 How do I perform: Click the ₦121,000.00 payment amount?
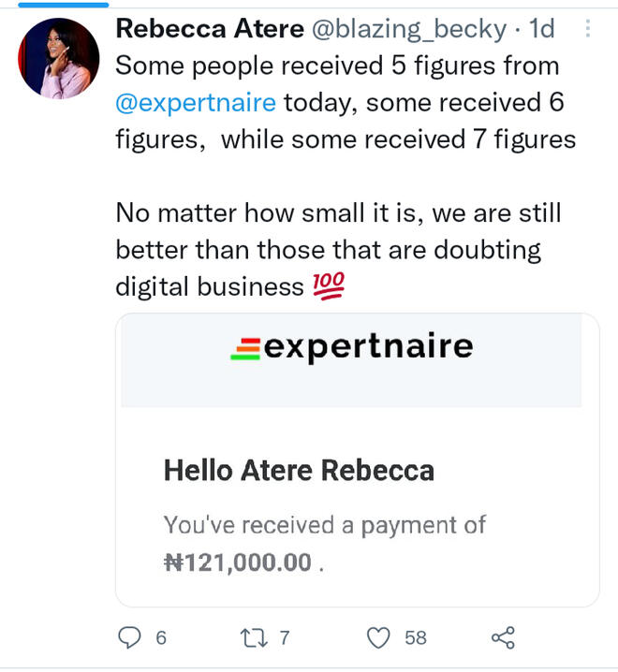tap(238, 562)
